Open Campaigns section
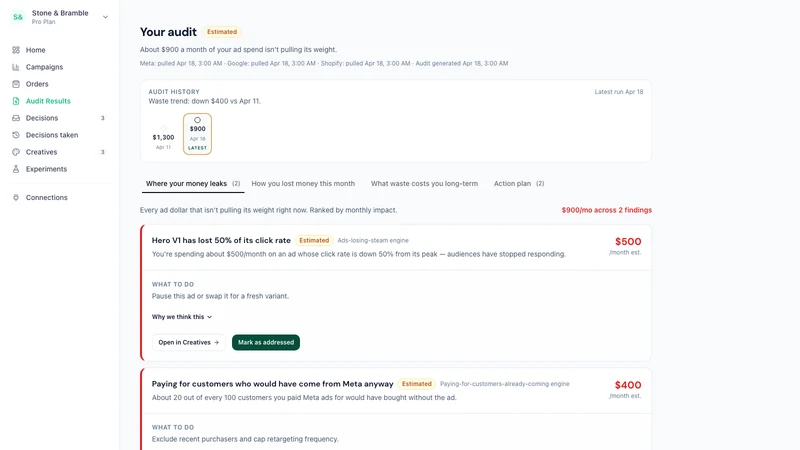Image resolution: width=800 pixels, height=450 pixels. (44, 67)
